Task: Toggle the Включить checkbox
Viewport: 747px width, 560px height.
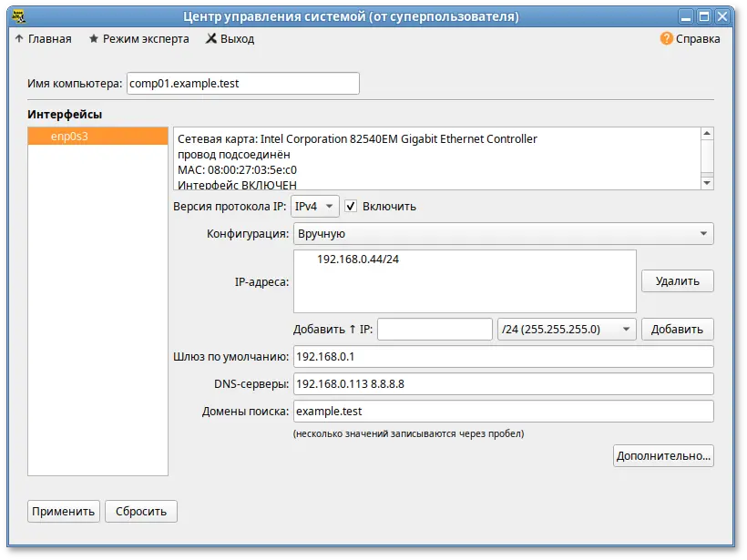Action: [351, 206]
